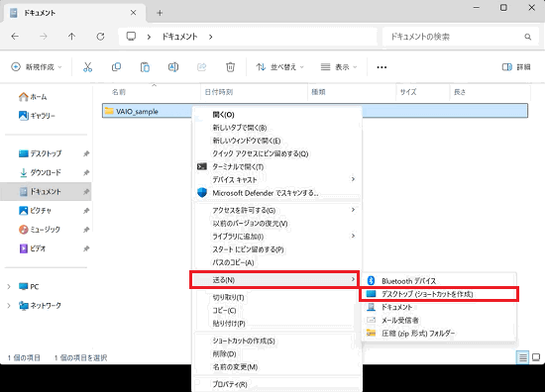Image resolution: width=545 pixels, height=392 pixels.
Task: Open ミュージック in the sidebar
Action: point(40,230)
